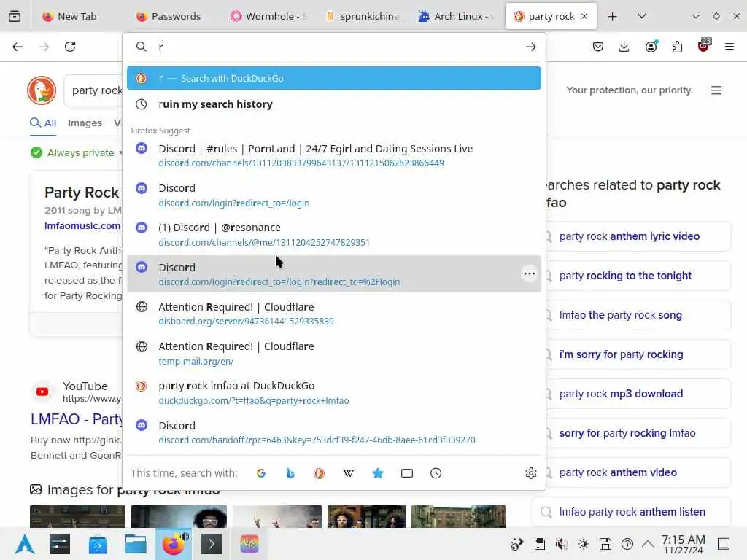Open disboard.org Cloudflare suggestion
747x560 pixels.
coord(334,314)
